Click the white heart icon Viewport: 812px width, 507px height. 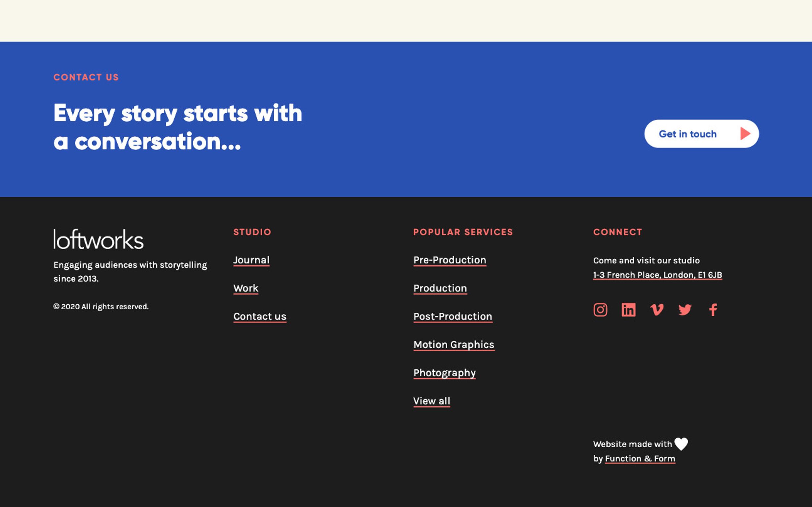point(681,444)
